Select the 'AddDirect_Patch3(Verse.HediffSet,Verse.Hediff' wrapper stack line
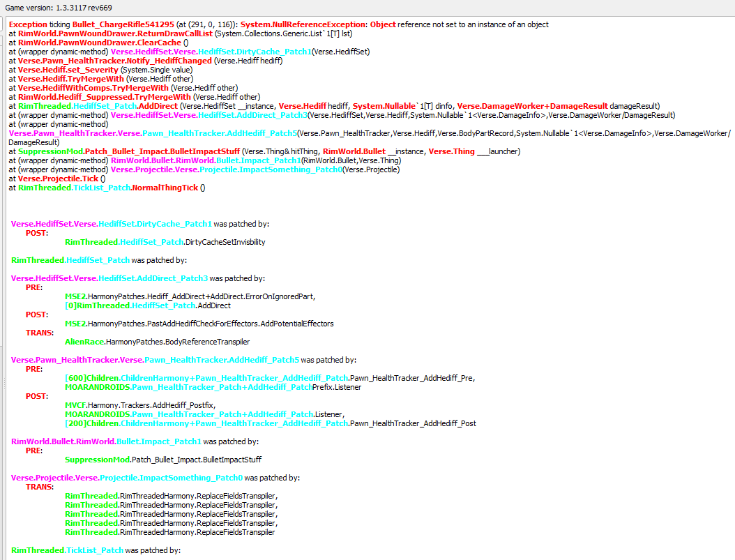Viewport: 735px width, 560px height. pos(342,115)
